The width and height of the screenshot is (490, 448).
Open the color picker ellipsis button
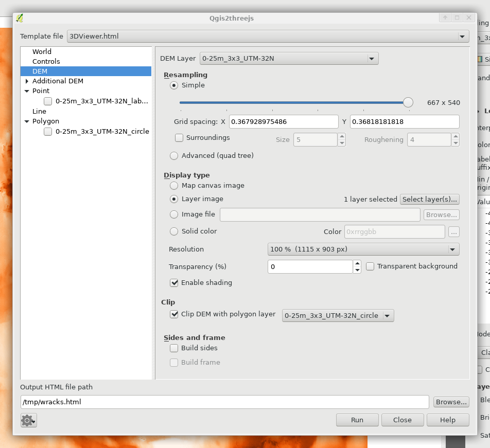[x=454, y=231]
